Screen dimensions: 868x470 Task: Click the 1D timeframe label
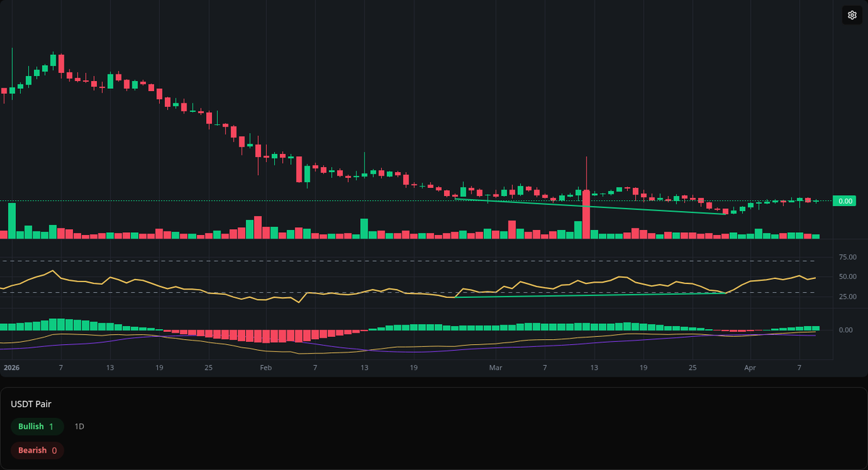pos(80,427)
